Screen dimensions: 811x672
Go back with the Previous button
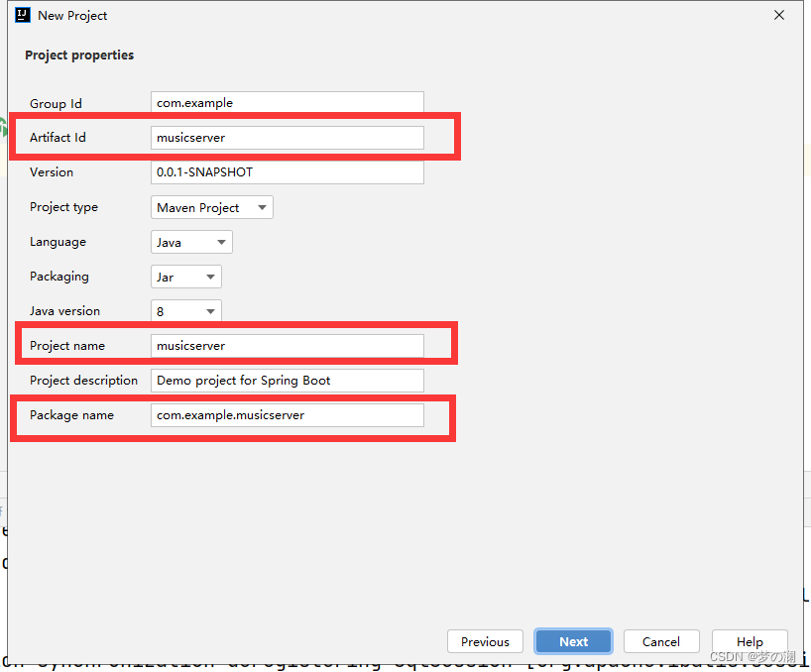coord(485,641)
